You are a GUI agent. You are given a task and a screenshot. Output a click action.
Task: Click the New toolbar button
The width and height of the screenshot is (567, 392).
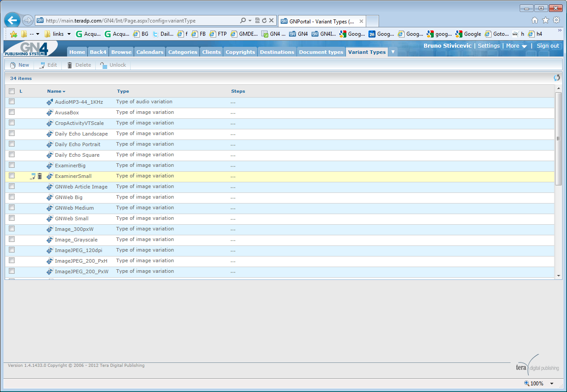[x=19, y=65]
